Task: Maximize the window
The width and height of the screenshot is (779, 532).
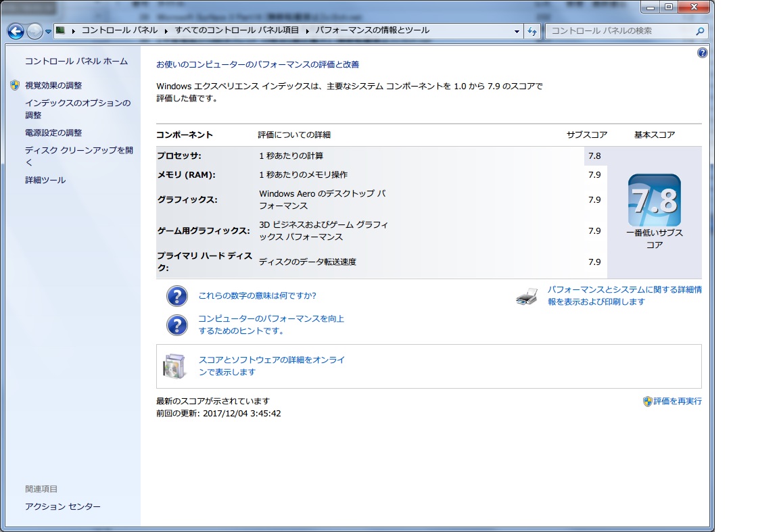Action: (x=669, y=7)
